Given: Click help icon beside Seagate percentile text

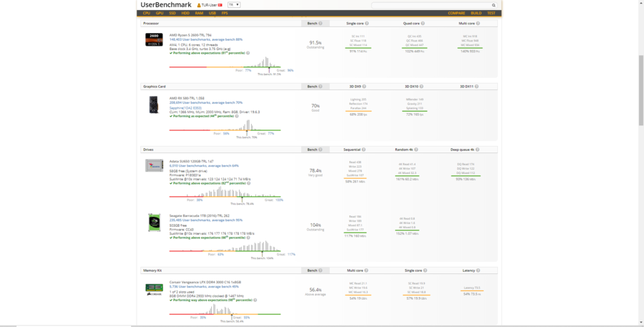Looking at the screenshot, I should [x=248, y=238].
